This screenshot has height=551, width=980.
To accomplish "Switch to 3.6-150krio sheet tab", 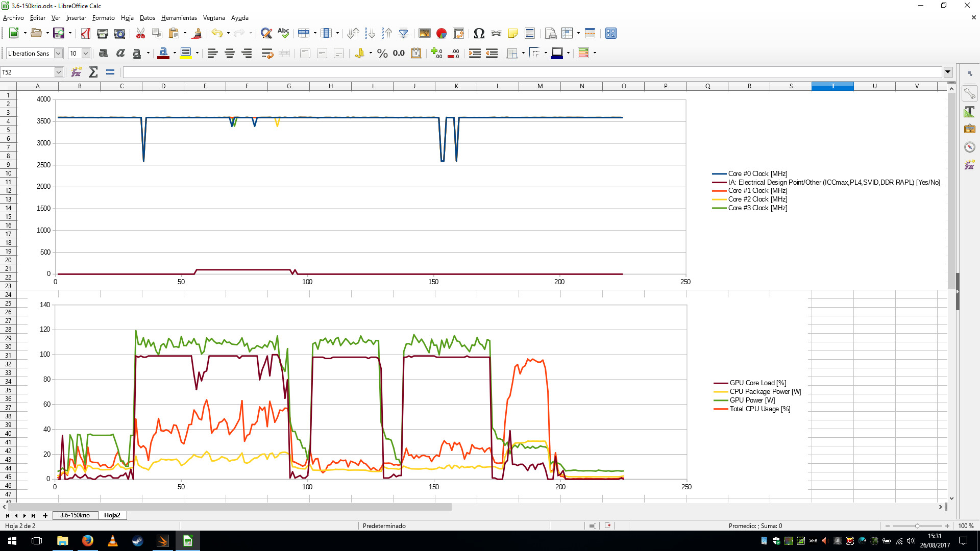I will pos(75,515).
